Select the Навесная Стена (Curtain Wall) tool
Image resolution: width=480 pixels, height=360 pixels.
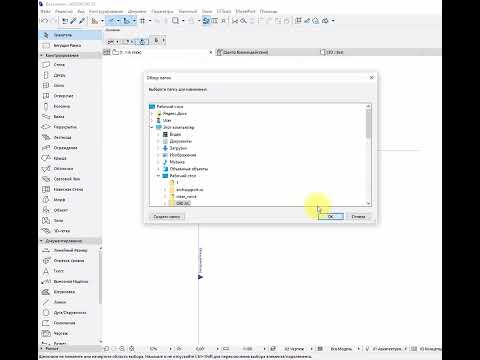click(x=70, y=189)
